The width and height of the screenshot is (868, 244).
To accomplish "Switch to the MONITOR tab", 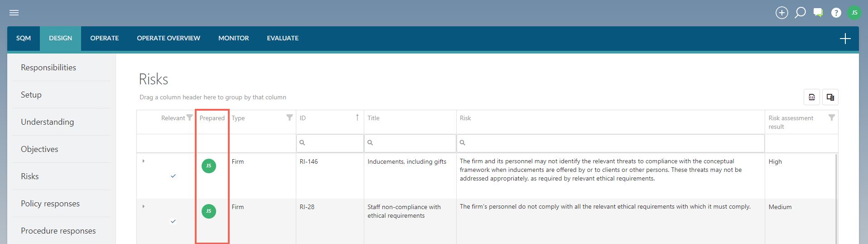I will (233, 38).
